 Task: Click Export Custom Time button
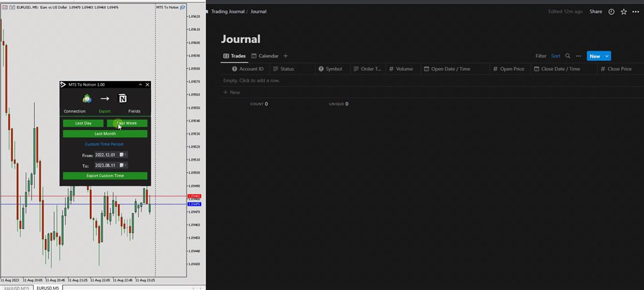click(x=105, y=175)
